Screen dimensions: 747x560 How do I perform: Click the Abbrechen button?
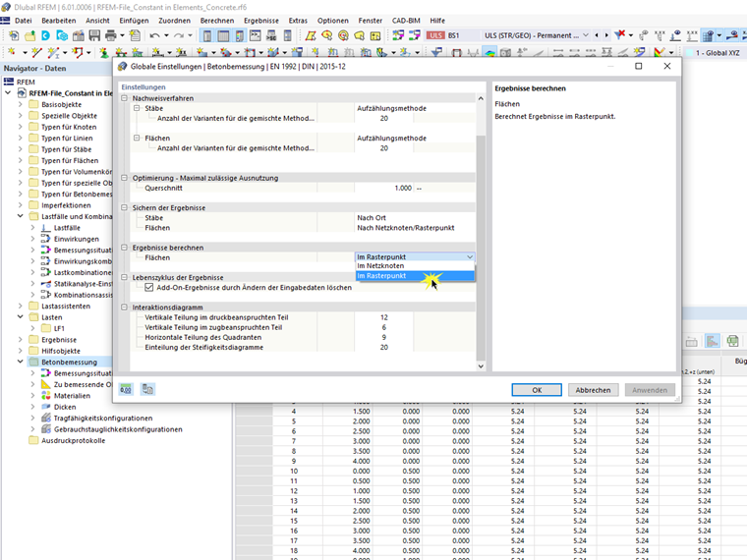coord(593,390)
